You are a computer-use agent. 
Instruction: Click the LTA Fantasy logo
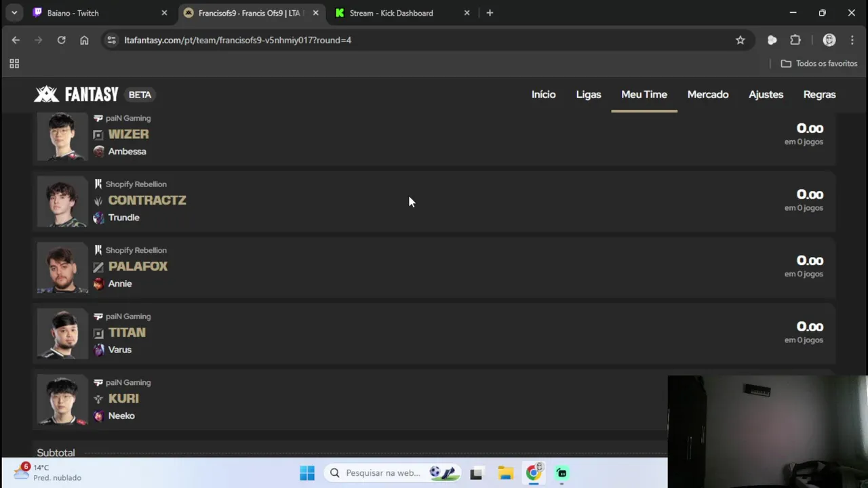point(76,94)
